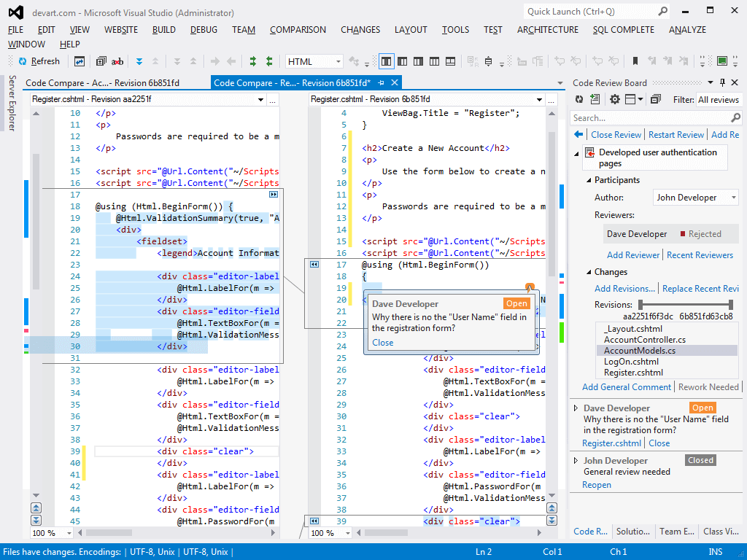Screen dimensions: 747x560
Task: Click the back arrow in Code Review Board
Action: (578, 135)
